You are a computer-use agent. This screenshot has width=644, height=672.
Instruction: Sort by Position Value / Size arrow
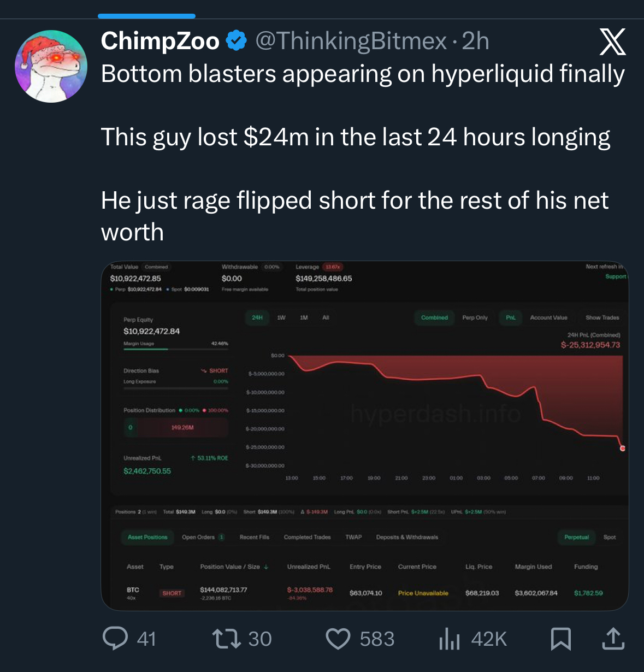click(266, 567)
